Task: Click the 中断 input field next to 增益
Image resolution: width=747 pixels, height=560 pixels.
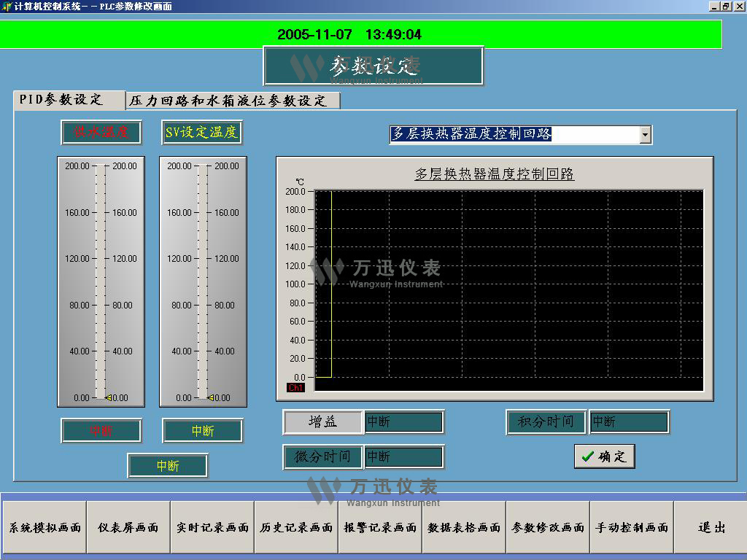Action: [x=403, y=421]
